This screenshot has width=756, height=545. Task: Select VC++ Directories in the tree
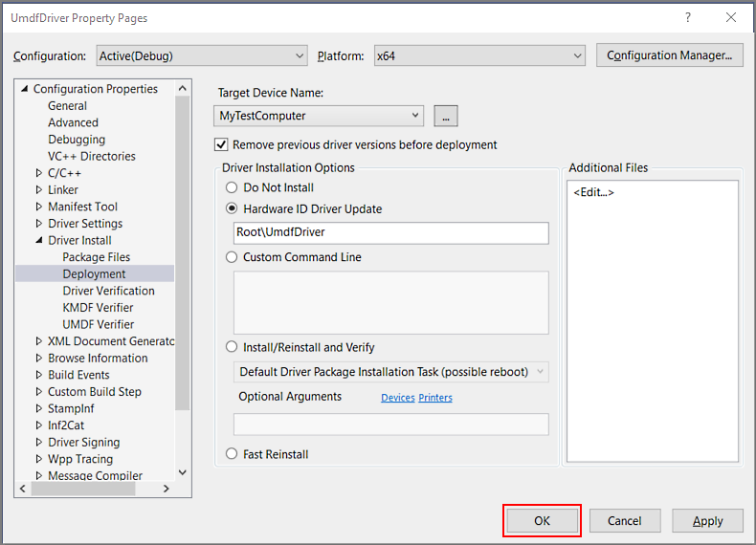tap(92, 156)
